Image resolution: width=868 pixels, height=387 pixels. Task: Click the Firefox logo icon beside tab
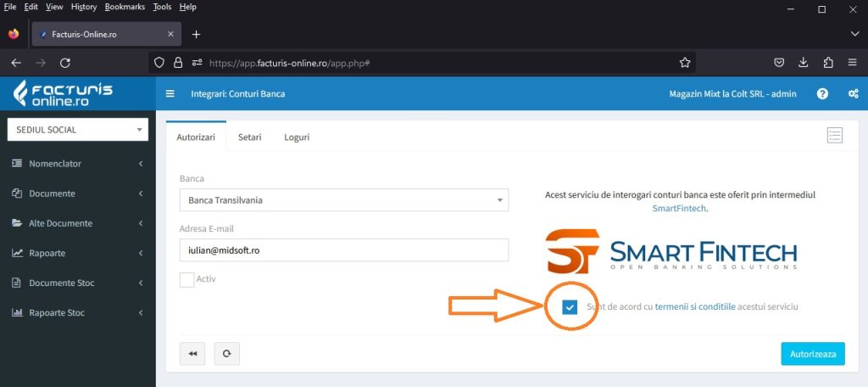14,35
